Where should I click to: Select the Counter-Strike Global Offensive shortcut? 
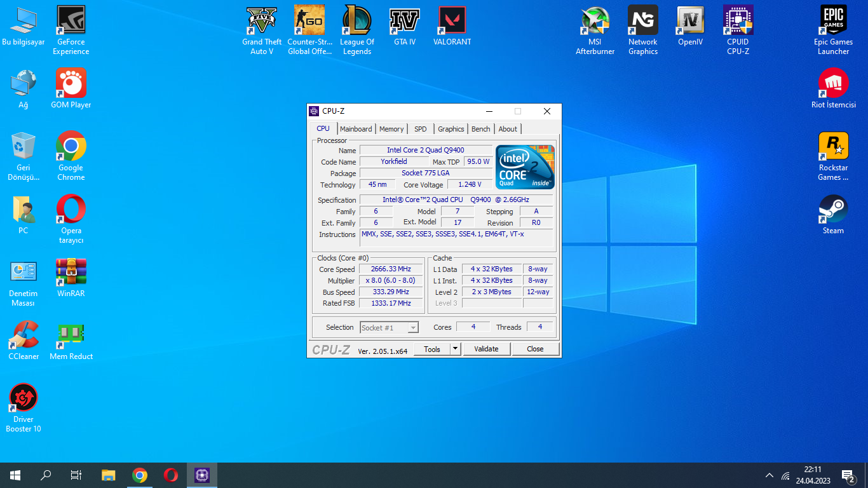[x=309, y=30]
